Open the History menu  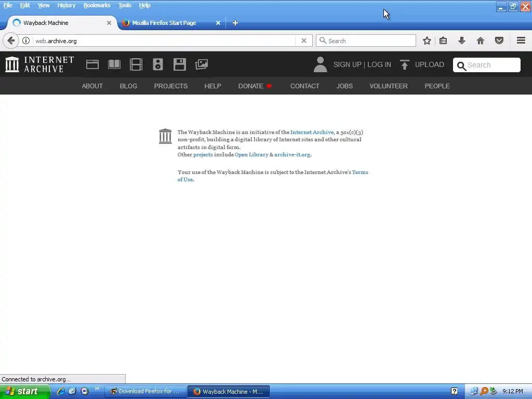(x=66, y=5)
